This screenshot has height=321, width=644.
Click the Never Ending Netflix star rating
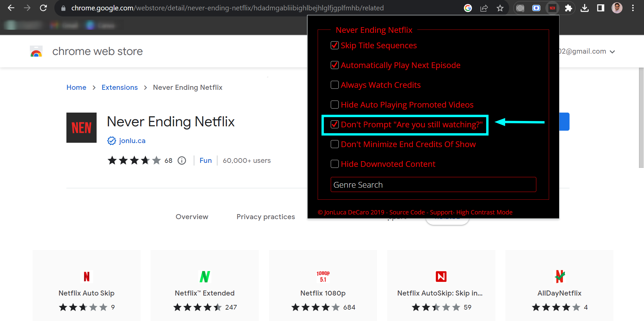pos(134,160)
